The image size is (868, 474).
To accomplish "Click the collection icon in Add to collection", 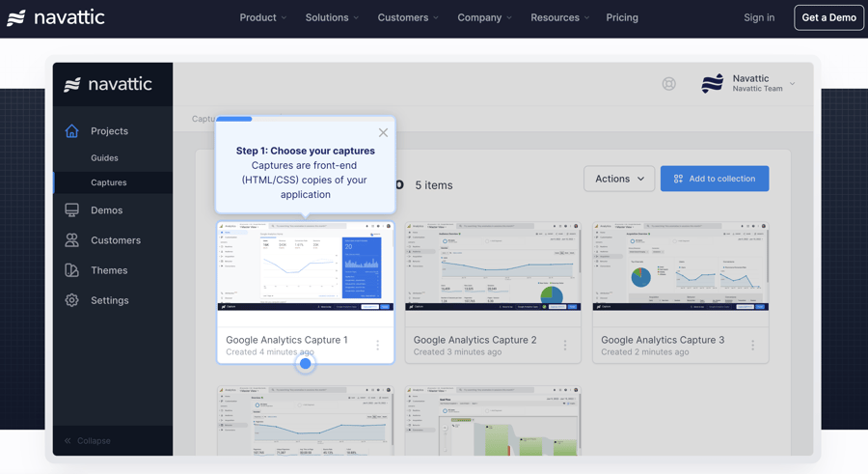I will point(678,179).
